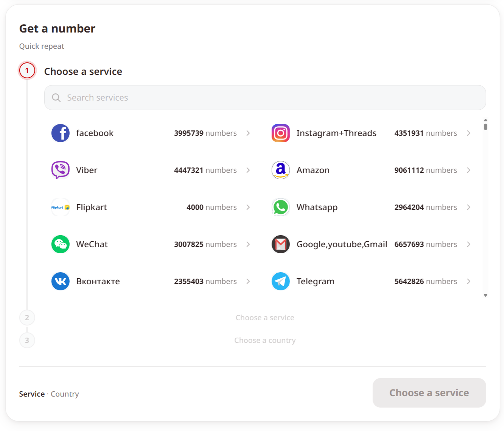504x431 pixels.
Task: Click the Telegram paper plane icon
Action: click(x=281, y=281)
